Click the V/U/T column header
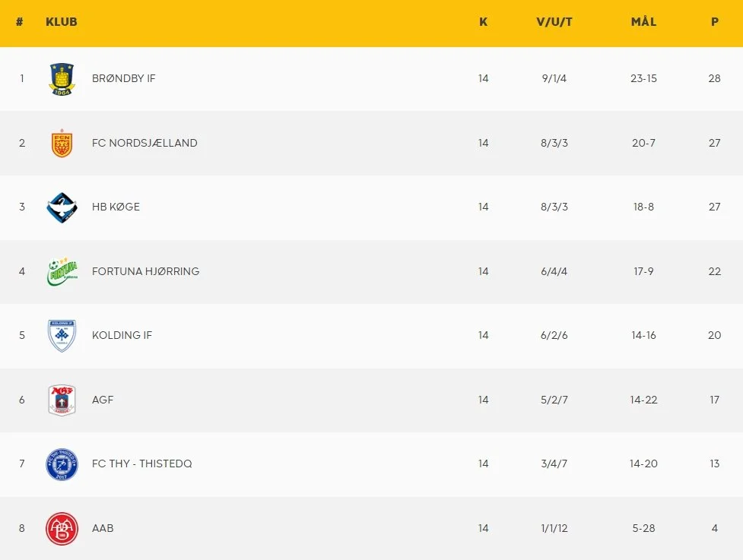This screenshot has height=560, width=743. click(554, 22)
